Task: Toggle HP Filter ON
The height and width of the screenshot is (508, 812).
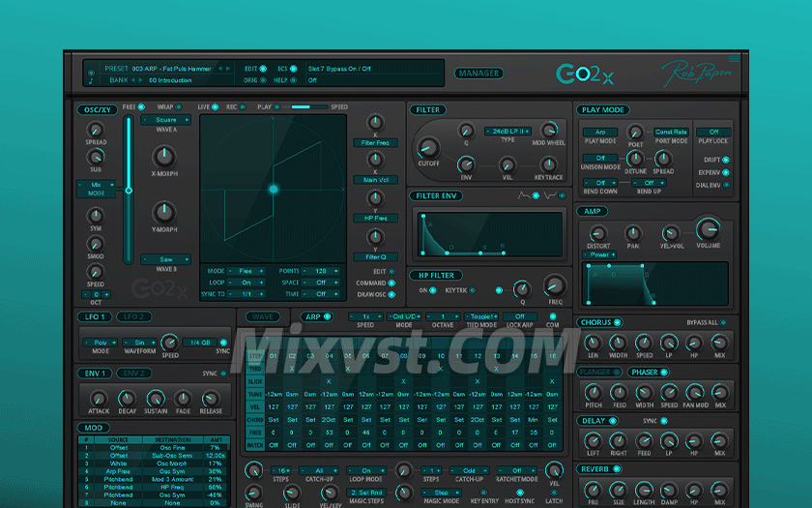Action: tap(433, 290)
